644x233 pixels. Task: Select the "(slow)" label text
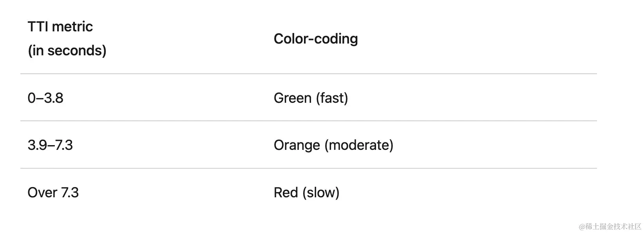pos(321,193)
